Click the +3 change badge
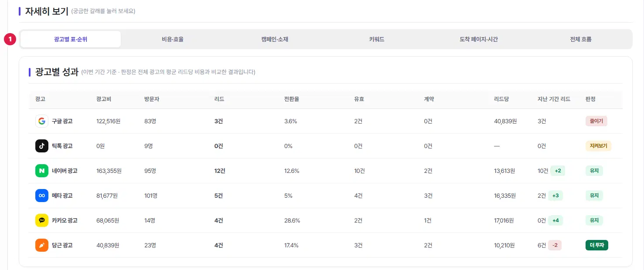This screenshot has height=270, width=644. tap(555, 196)
